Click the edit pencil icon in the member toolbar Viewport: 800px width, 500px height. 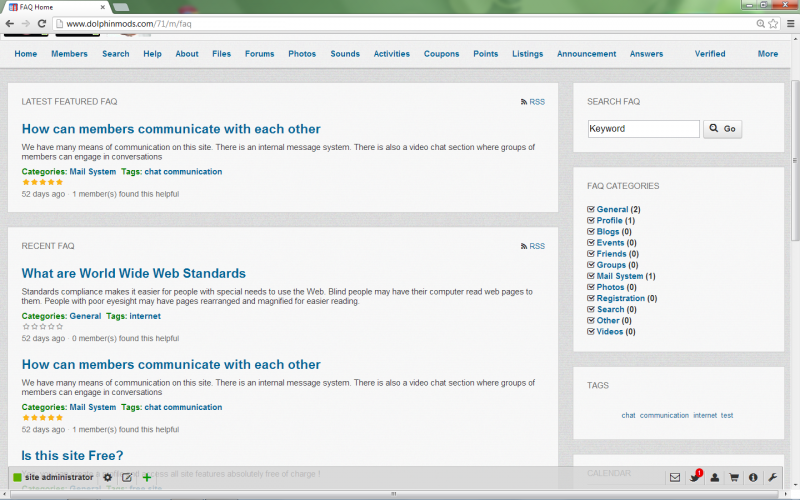(127, 478)
